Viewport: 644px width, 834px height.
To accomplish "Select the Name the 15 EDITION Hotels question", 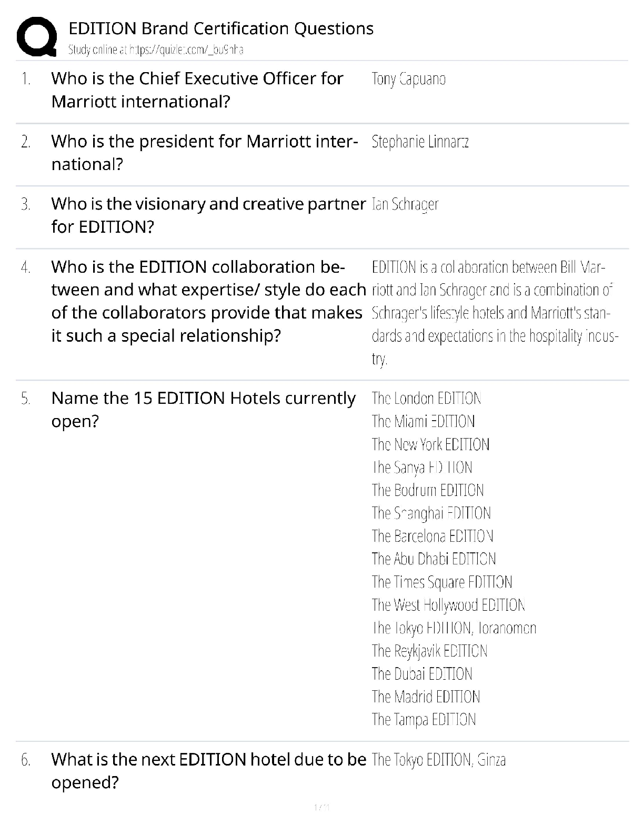I will click(203, 410).
